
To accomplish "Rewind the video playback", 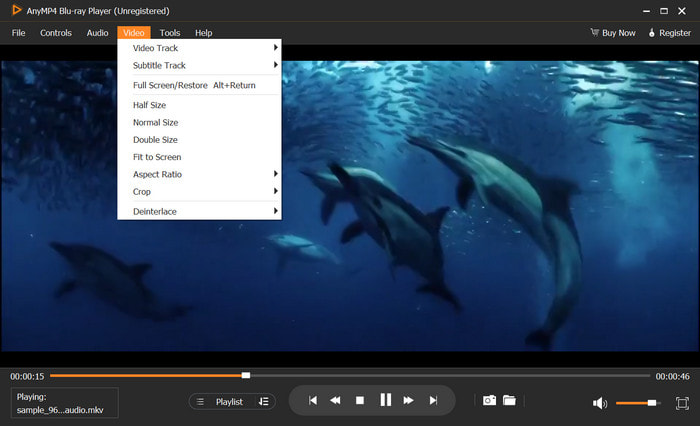I will pyautogui.click(x=335, y=401).
